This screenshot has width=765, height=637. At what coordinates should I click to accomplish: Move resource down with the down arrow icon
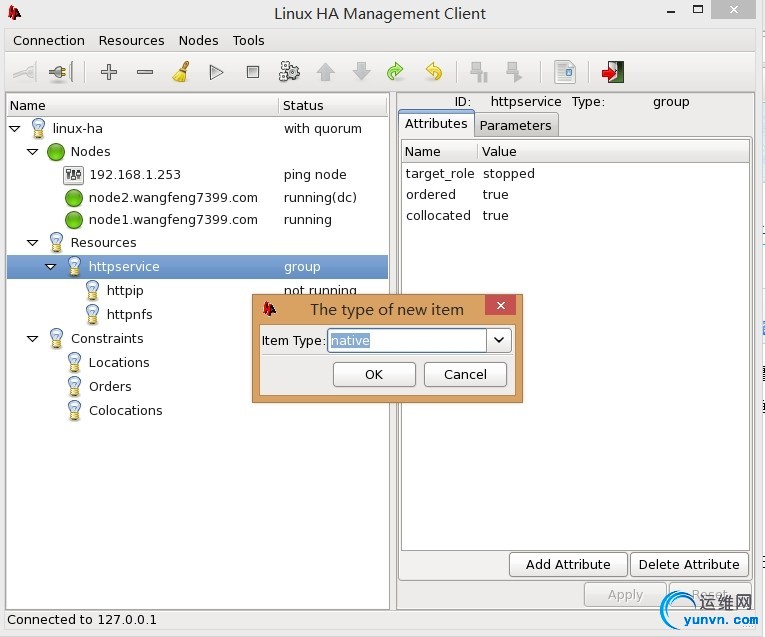click(x=362, y=72)
